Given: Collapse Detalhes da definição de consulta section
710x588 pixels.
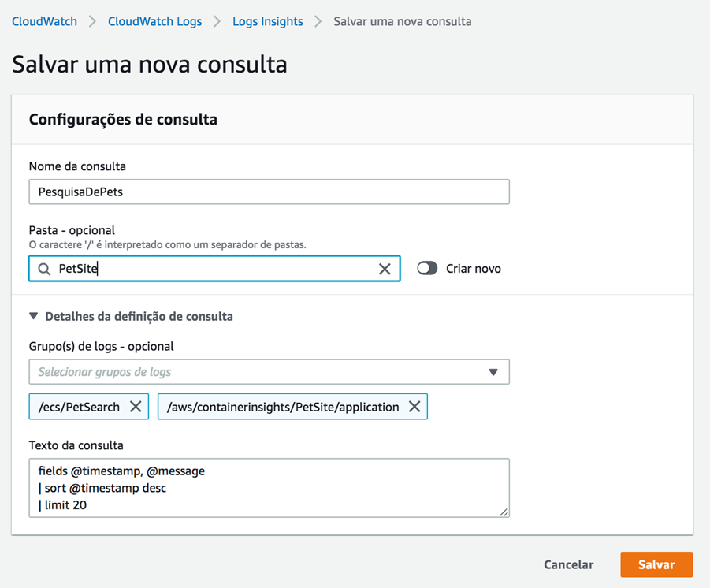Looking at the screenshot, I should [33, 316].
